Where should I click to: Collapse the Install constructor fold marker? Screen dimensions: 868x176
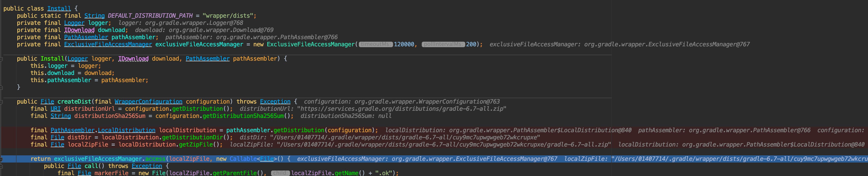(1, 59)
